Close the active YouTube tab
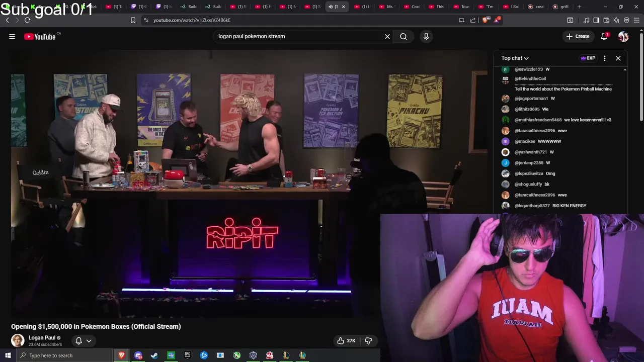Viewport: 644px width, 362px height. click(x=344, y=7)
